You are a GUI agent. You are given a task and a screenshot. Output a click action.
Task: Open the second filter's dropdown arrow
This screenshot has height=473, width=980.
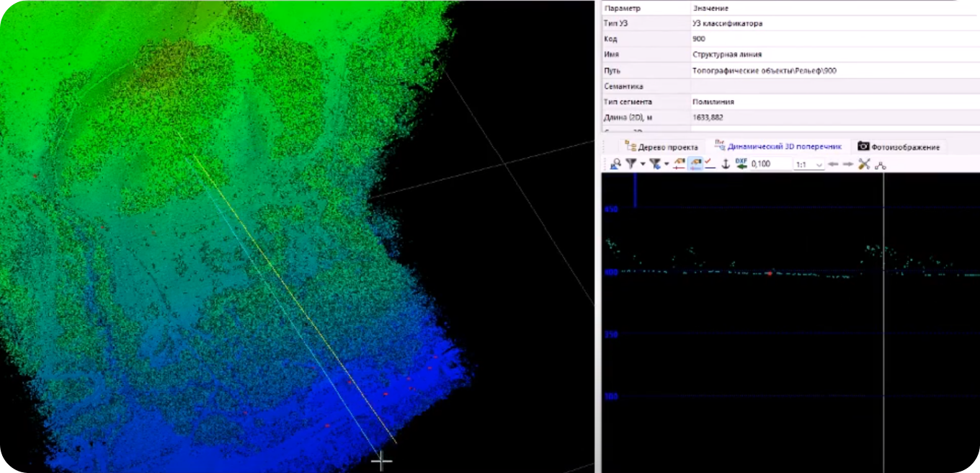[666, 164]
